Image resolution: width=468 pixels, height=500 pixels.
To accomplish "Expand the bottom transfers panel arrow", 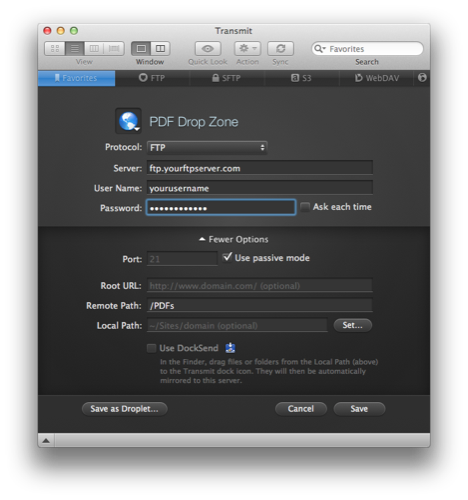I will click(46, 440).
